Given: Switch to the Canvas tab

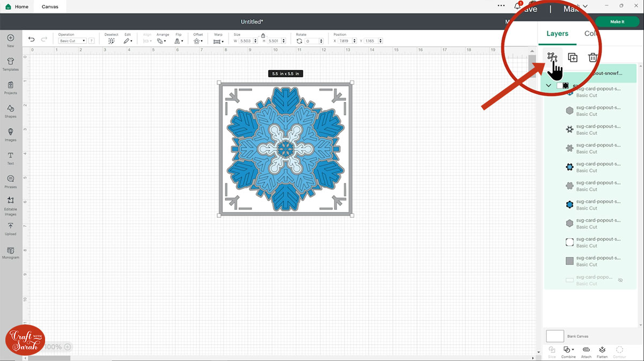Looking at the screenshot, I should (50, 6).
